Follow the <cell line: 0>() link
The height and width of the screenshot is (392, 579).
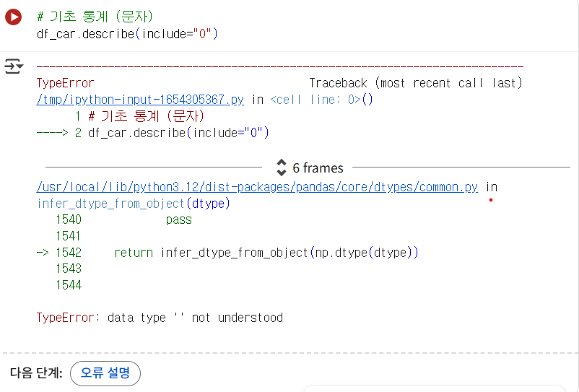pyautogui.click(x=321, y=100)
